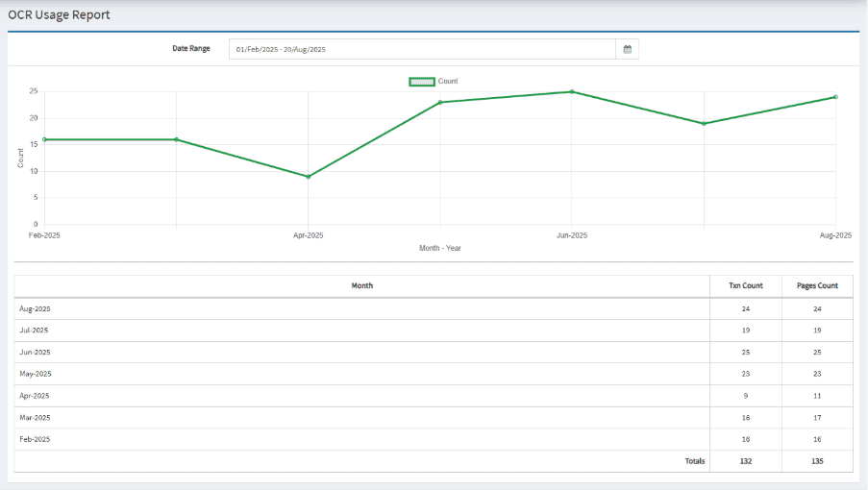Click the Date Range input field
The height and width of the screenshot is (490, 868).
coord(422,49)
